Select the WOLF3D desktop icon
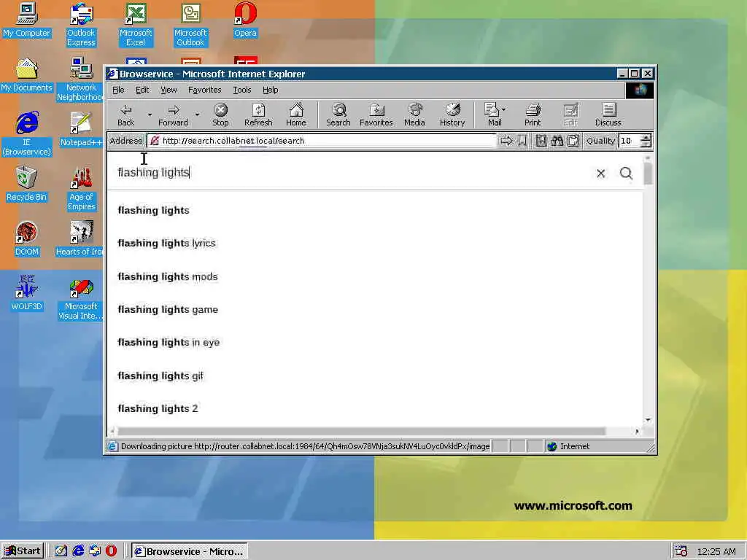 (26, 293)
